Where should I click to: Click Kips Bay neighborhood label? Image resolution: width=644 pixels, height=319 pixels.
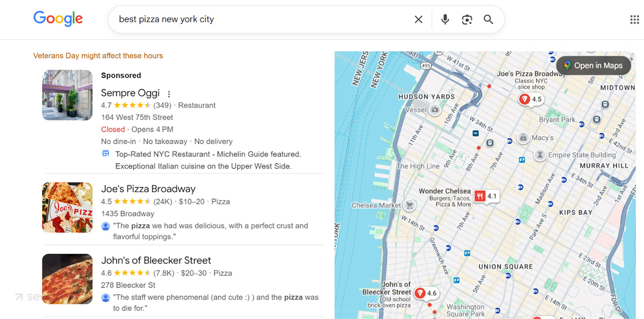click(576, 212)
